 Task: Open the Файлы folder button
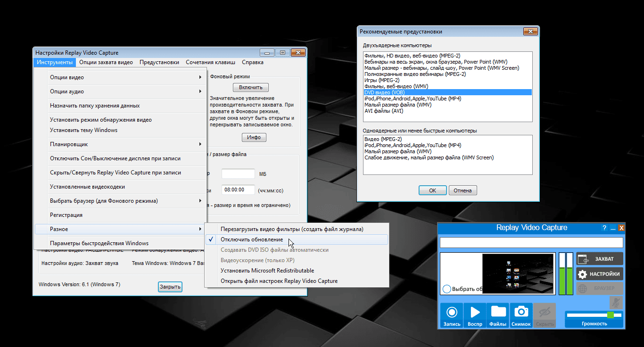tap(498, 315)
